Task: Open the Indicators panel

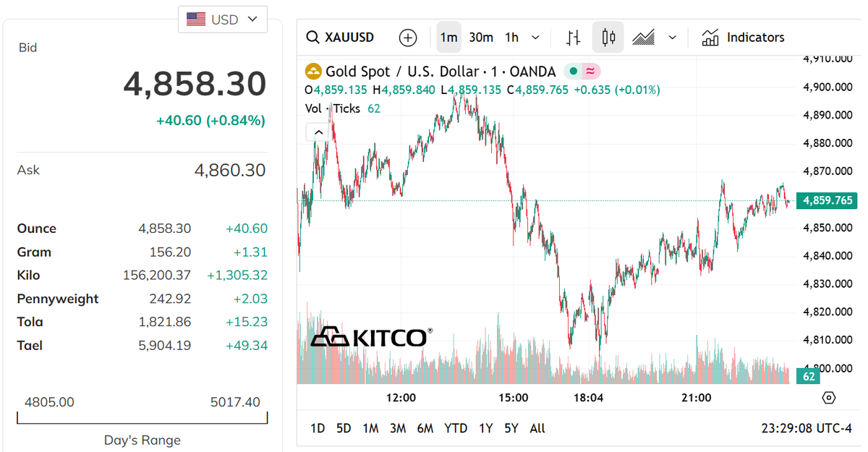Action: (x=743, y=38)
